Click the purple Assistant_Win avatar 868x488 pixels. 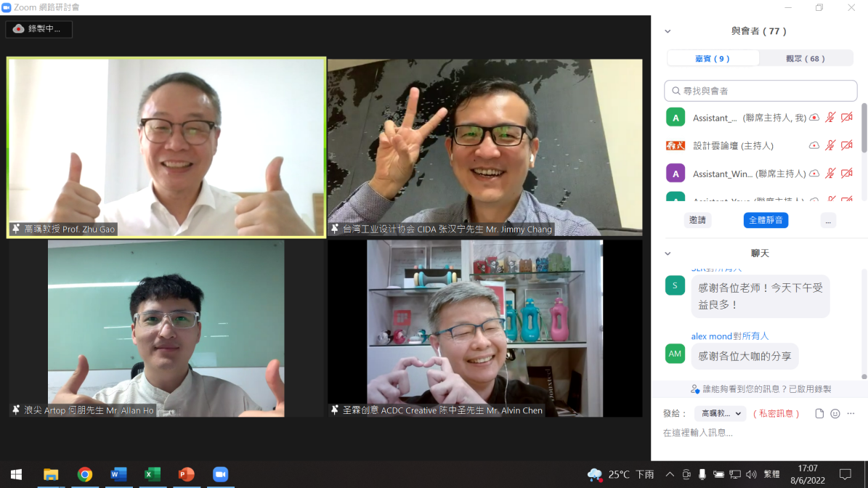pyautogui.click(x=676, y=174)
